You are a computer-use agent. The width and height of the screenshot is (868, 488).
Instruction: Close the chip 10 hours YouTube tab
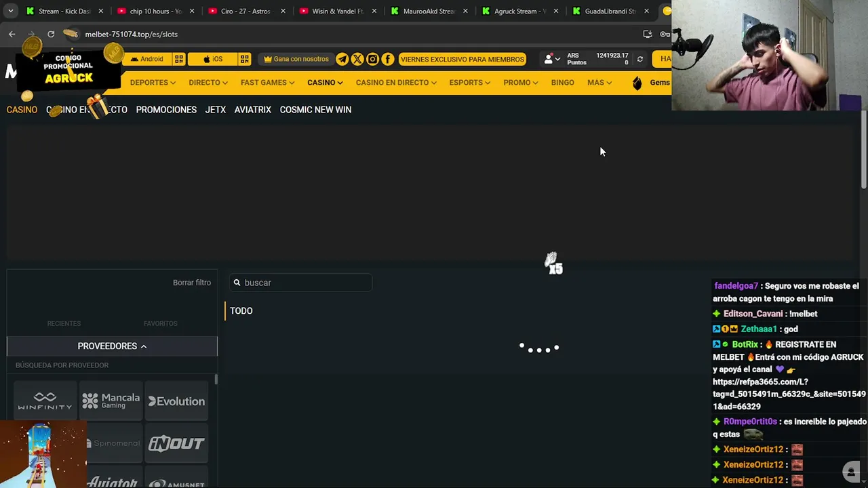[x=192, y=11]
